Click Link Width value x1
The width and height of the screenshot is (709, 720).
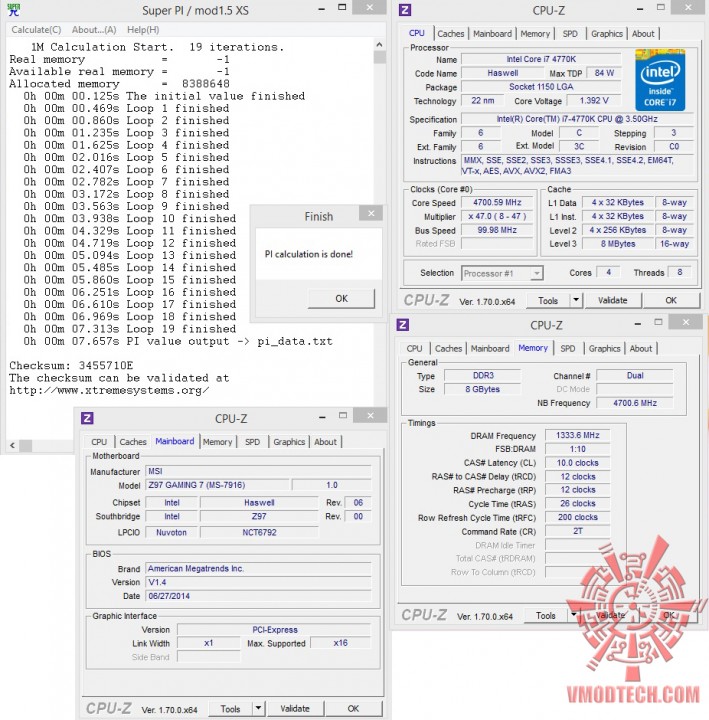point(208,643)
